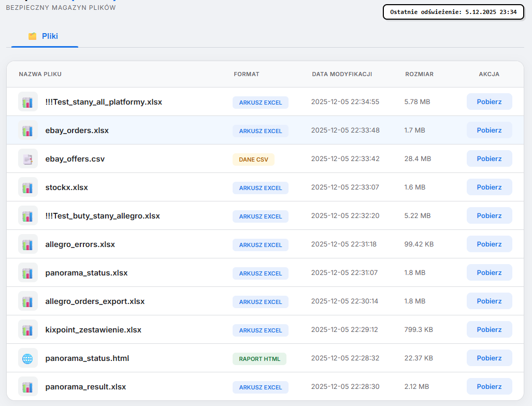This screenshot has height=406, width=532.
Task: Click the Data modyfikacji column header
Action: 342,74
